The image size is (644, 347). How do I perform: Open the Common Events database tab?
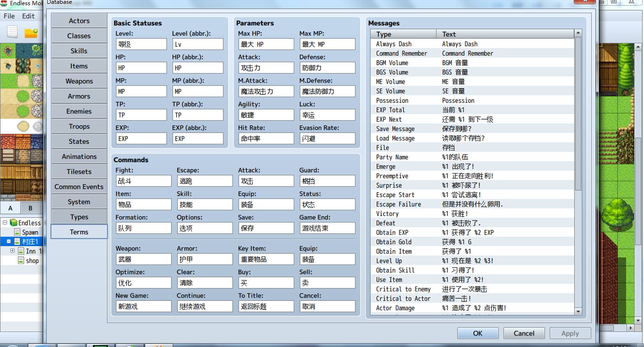79,187
